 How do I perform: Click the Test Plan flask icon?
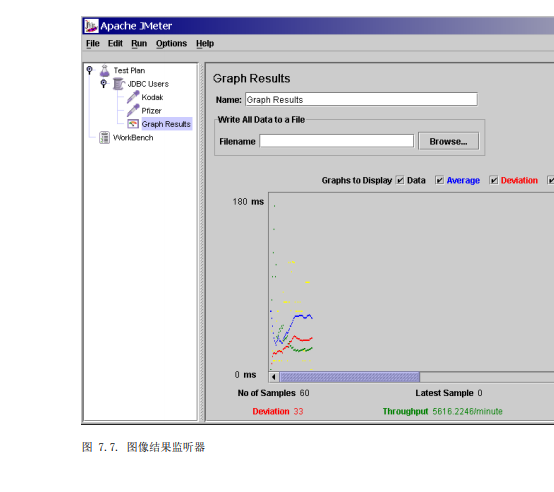pyautogui.click(x=105, y=71)
